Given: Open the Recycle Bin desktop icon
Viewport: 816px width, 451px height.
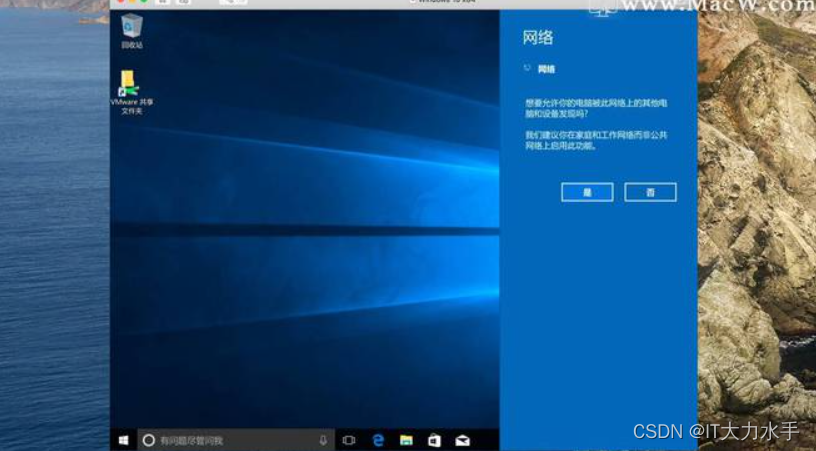Looking at the screenshot, I should pos(132,31).
